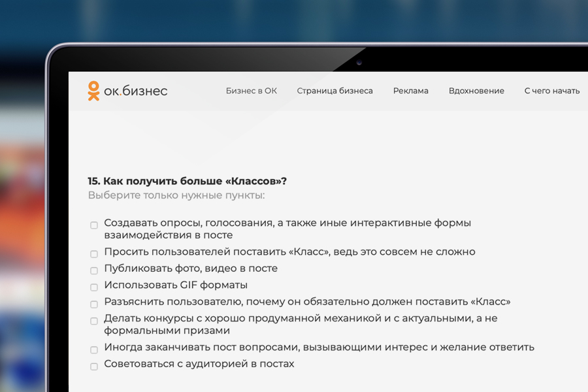Go to Страница бизнеса section
This screenshot has width=588, height=392.
pyautogui.click(x=335, y=91)
